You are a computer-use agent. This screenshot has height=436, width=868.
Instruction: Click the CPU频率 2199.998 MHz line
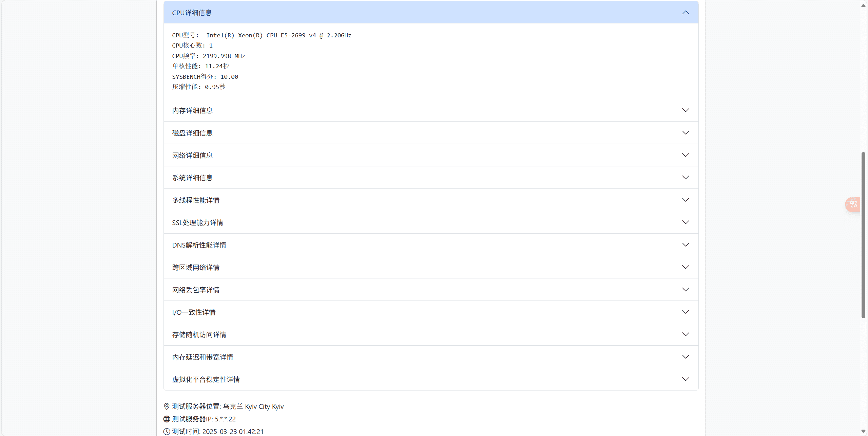point(209,56)
